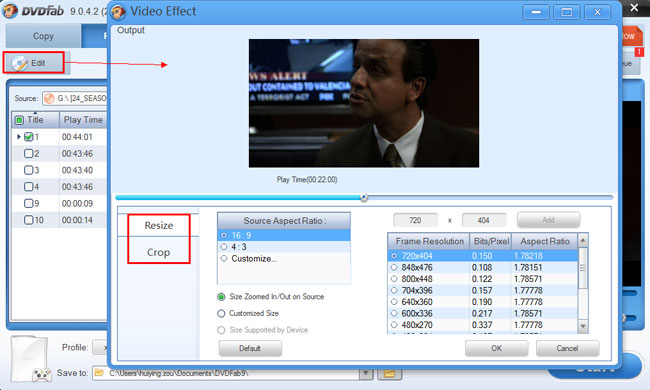
Task: Close the Video Effect dialog
Action: [x=597, y=12]
